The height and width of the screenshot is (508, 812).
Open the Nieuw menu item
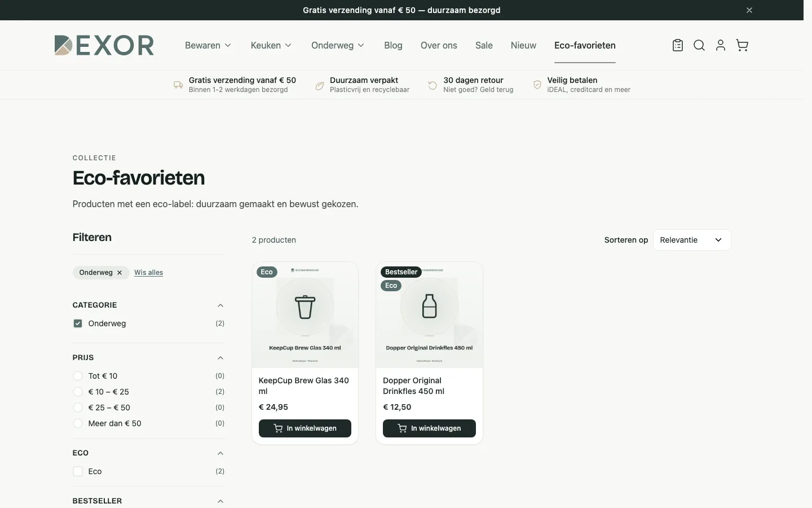[x=523, y=45]
